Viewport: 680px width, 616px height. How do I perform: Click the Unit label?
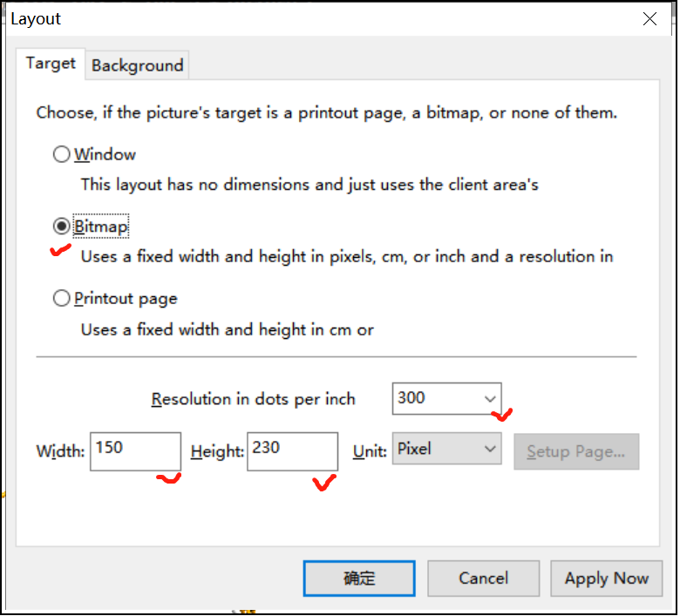370,451
